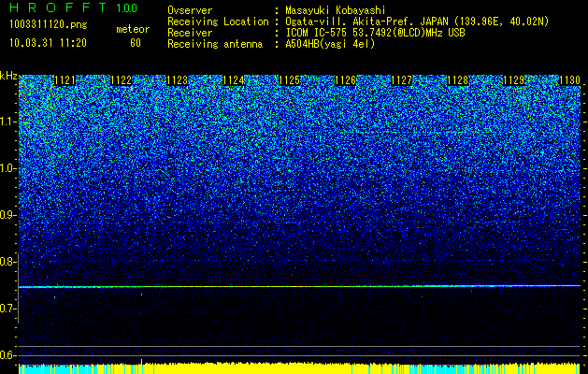The width and height of the screenshot is (588, 374).
Task: Click the 1130 time marker label
Action: (570, 80)
